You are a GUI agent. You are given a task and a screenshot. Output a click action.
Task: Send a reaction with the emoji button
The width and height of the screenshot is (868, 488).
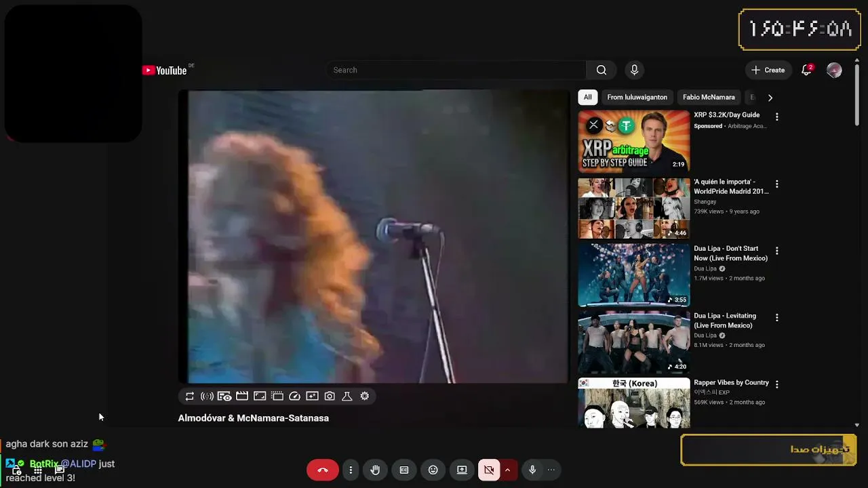tap(433, 470)
